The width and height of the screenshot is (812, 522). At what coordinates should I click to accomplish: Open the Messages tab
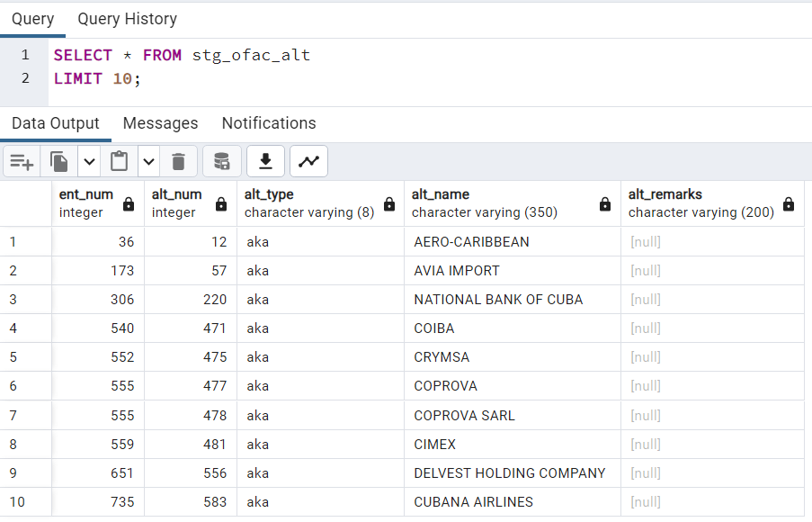tap(161, 123)
